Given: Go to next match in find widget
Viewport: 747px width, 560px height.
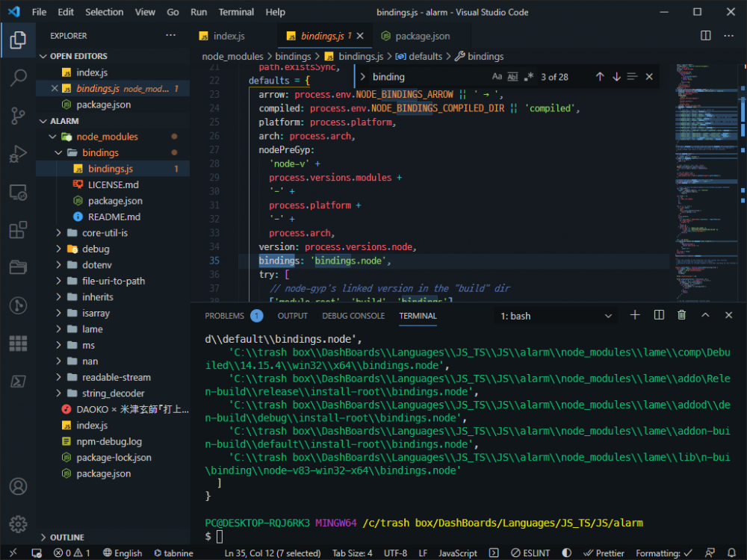Looking at the screenshot, I should (616, 77).
